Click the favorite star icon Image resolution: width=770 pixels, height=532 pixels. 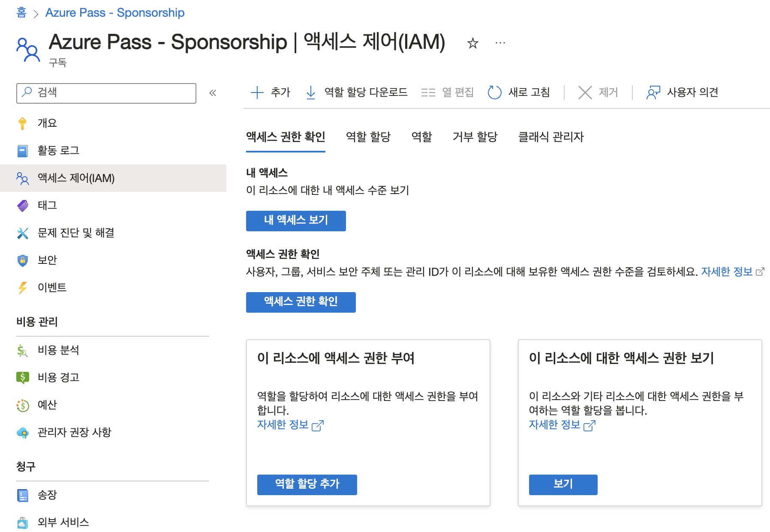472,43
